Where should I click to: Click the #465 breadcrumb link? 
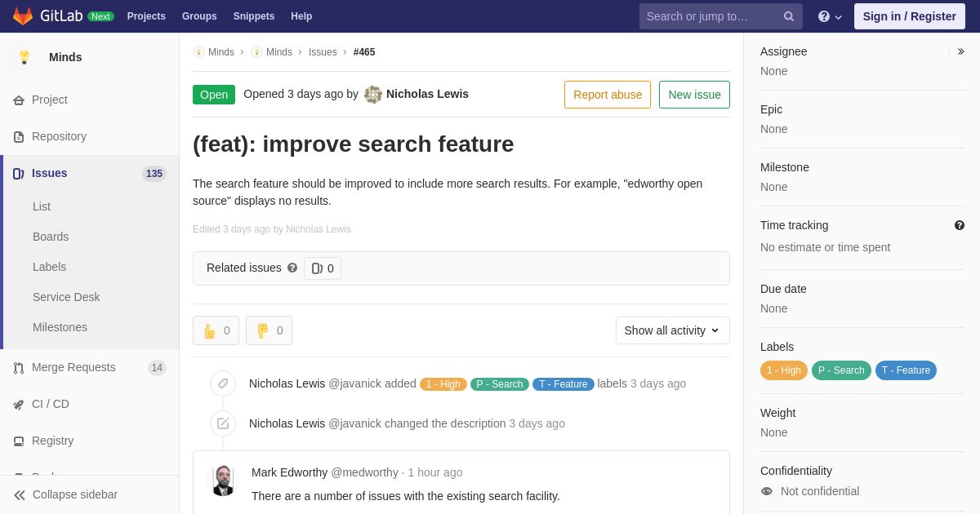coord(364,52)
